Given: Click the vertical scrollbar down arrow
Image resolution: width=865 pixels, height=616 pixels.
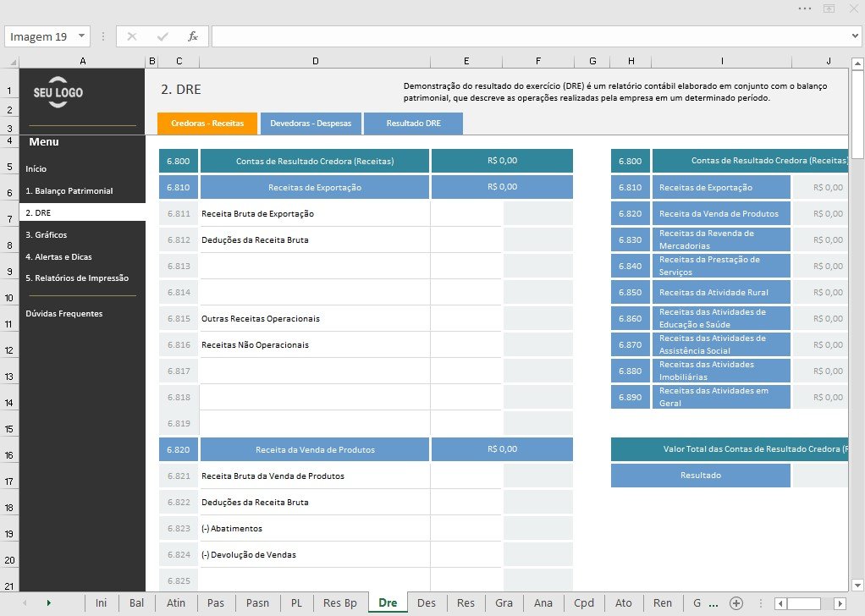Looking at the screenshot, I should click(857, 586).
